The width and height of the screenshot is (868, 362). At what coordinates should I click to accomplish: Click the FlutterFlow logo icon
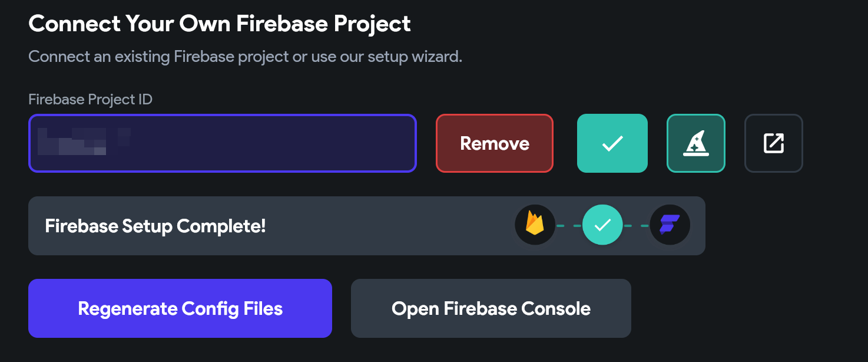tap(670, 225)
